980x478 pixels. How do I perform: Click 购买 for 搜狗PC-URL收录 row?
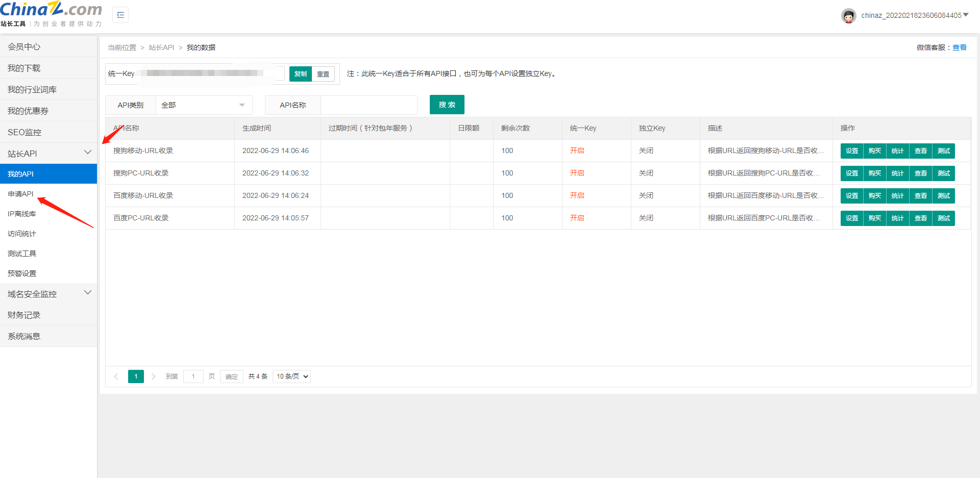pos(875,173)
